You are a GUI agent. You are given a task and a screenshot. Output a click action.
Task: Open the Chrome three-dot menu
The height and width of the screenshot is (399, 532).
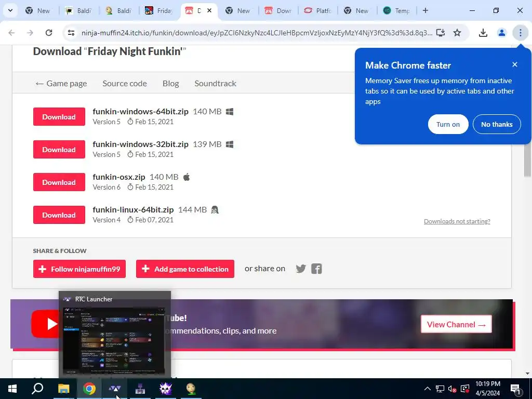pyautogui.click(x=520, y=33)
